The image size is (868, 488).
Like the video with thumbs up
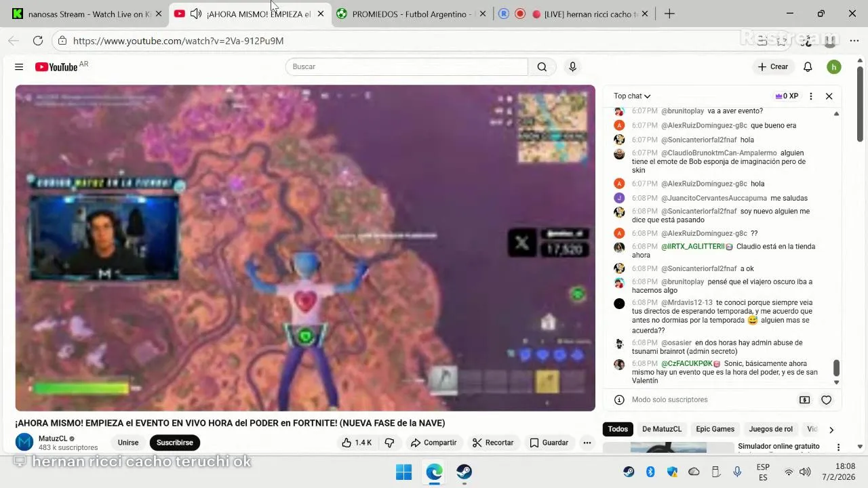[357, 443]
